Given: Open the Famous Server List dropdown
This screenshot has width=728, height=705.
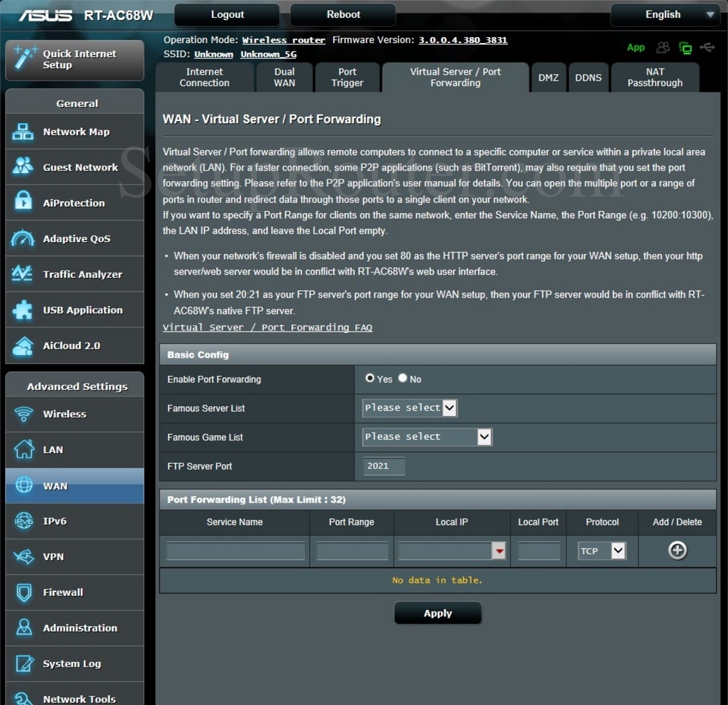Looking at the screenshot, I should point(409,407).
